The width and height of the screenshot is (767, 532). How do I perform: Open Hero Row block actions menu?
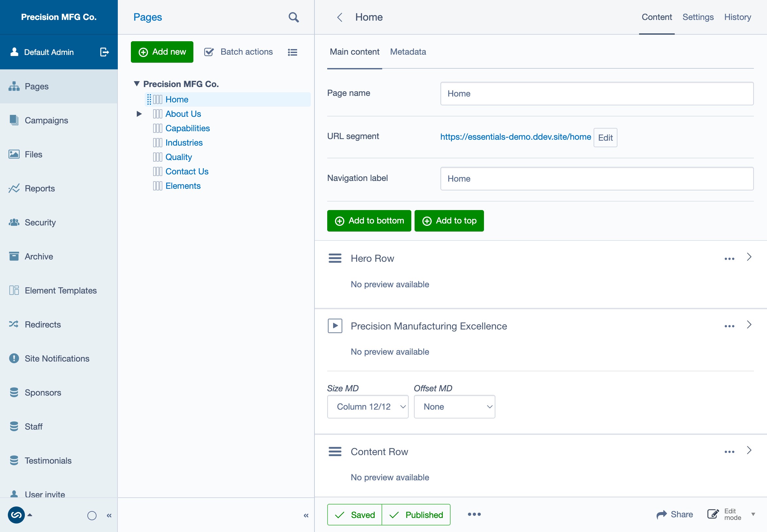point(729,259)
